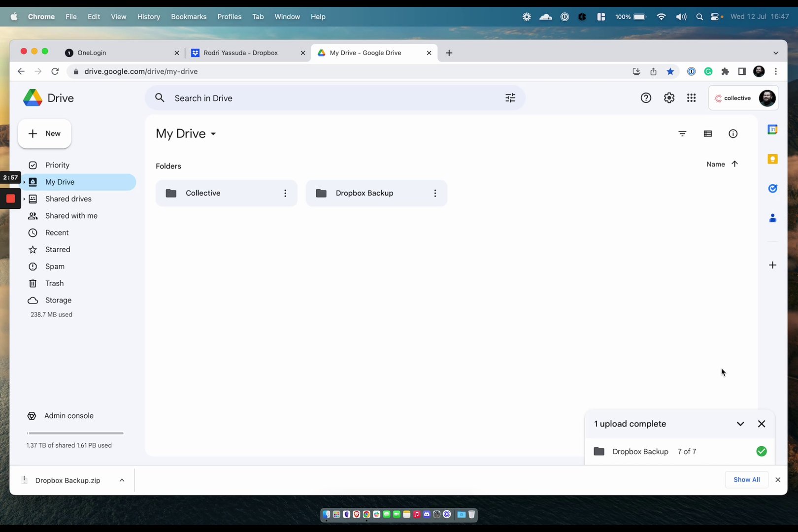Open the Trash
This screenshot has height=532, width=798.
[78, 283]
